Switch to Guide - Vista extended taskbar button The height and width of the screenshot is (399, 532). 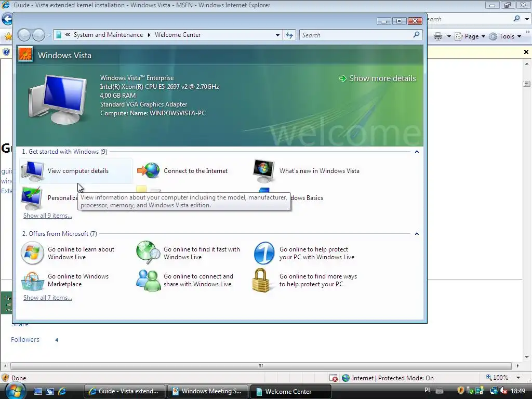pos(125,391)
